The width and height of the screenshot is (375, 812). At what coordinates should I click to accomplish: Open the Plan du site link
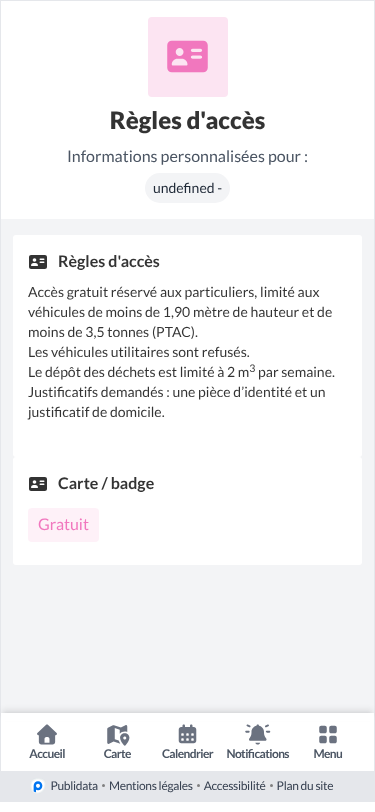pyautogui.click(x=305, y=786)
